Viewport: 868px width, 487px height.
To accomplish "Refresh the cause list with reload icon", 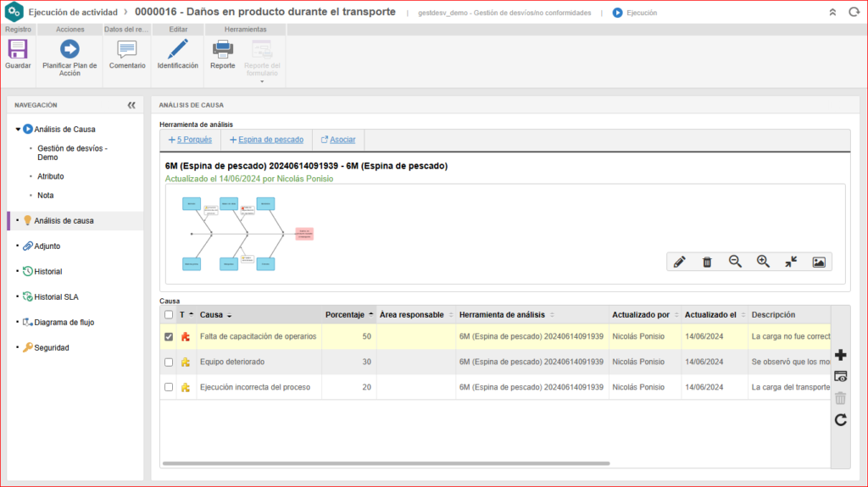I will 841,420.
